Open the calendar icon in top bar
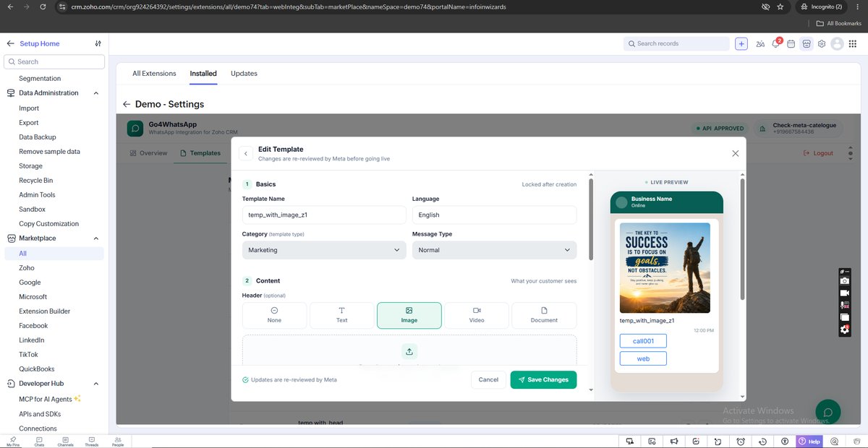This screenshot has width=868, height=448. [x=791, y=43]
